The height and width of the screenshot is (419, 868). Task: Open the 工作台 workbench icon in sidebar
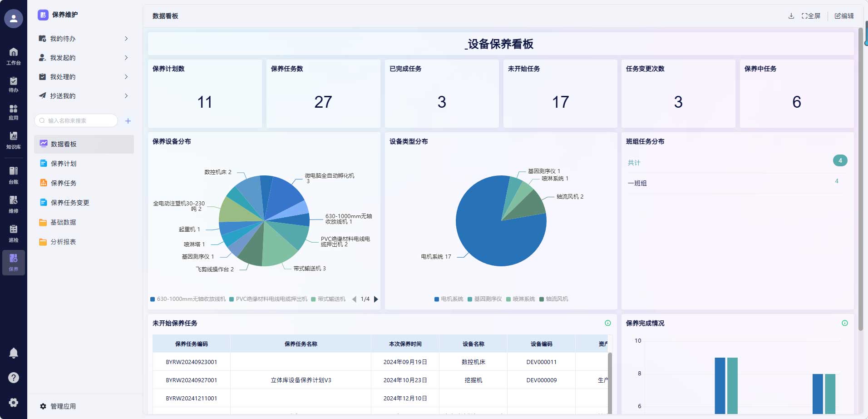coord(14,56)
